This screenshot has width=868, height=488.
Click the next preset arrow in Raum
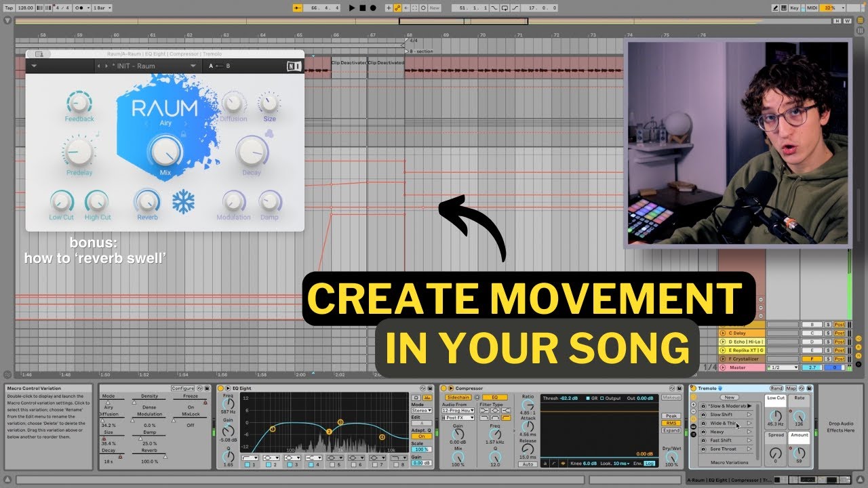(106, 66)
